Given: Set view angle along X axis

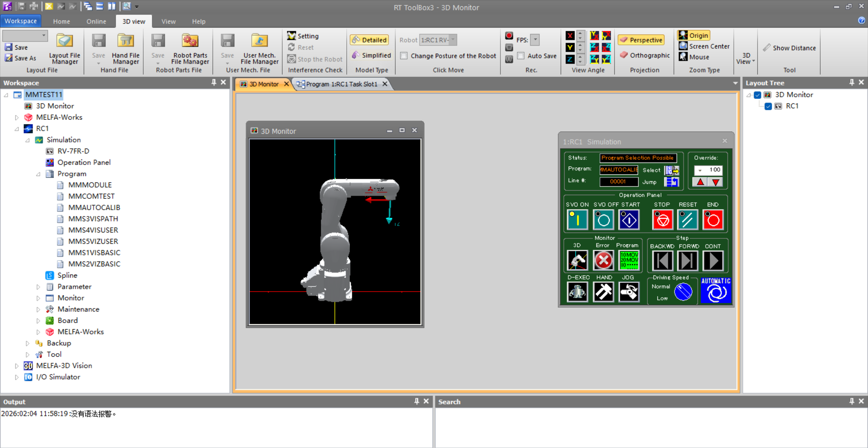Looking at the screenshot, I should (x=571, y=36).
